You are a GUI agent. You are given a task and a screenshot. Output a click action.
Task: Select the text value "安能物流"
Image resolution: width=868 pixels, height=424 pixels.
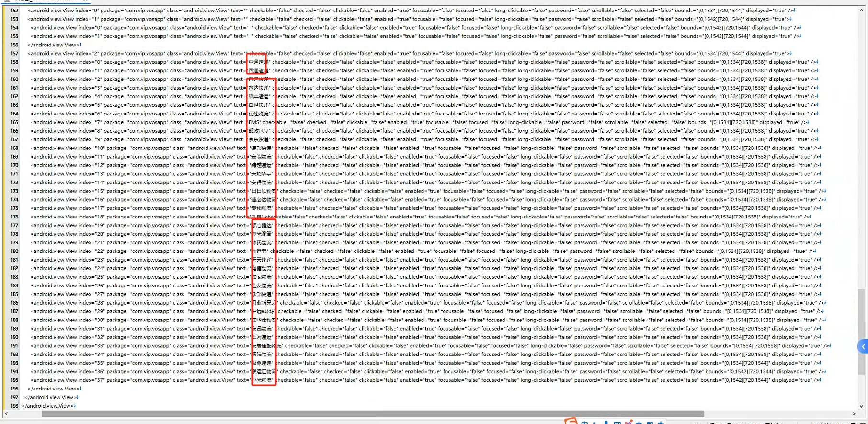coord(262,157)
